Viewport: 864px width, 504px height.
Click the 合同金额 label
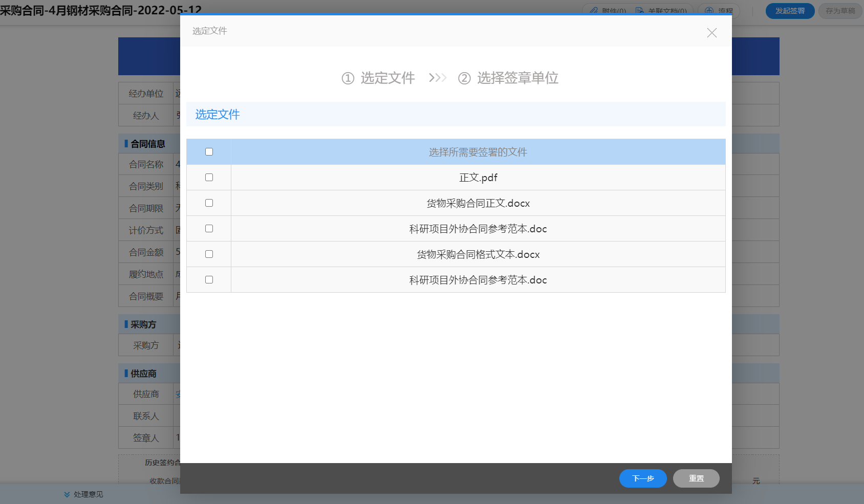146,252
